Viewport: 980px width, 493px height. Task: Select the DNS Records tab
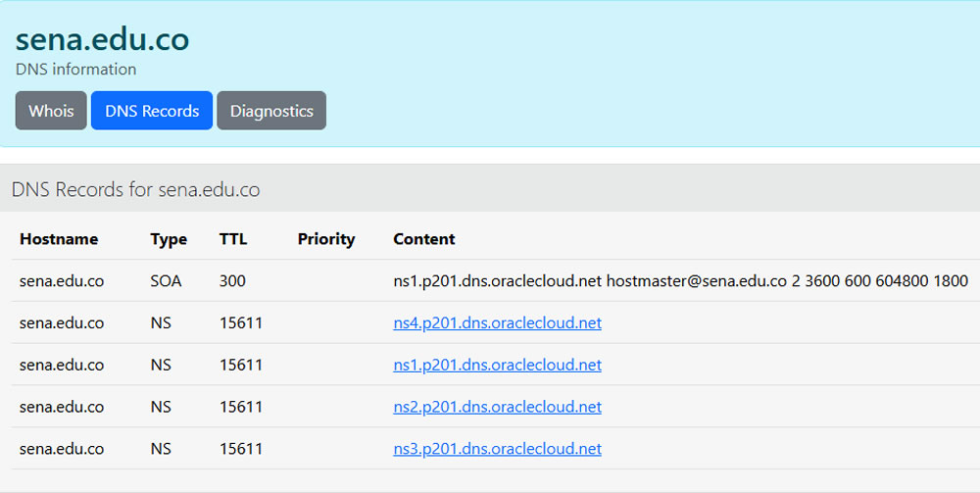click(152, 111)
